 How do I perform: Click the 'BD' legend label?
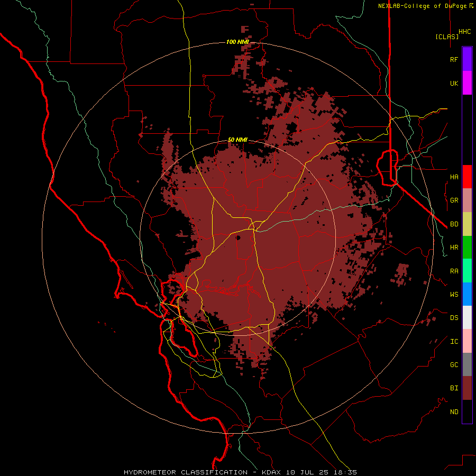tap(454, 224)
